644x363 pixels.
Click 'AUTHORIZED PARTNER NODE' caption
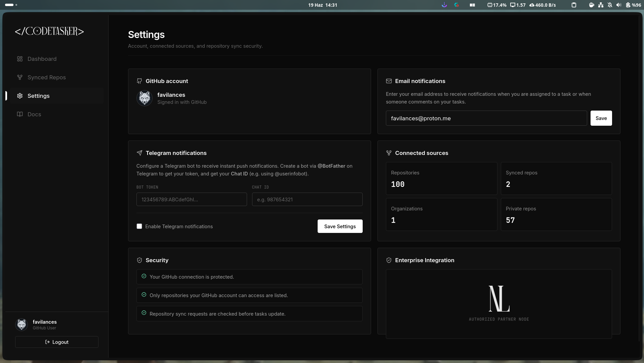pyautogui.click(x=499, y=319)
